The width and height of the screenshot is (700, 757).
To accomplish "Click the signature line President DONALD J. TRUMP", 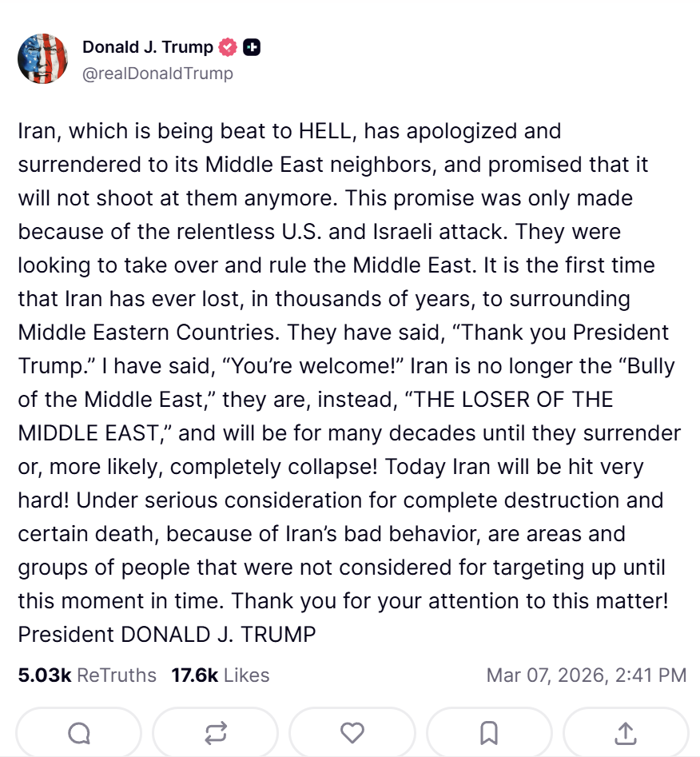I will pyautogui.click(x=167, y=635).
